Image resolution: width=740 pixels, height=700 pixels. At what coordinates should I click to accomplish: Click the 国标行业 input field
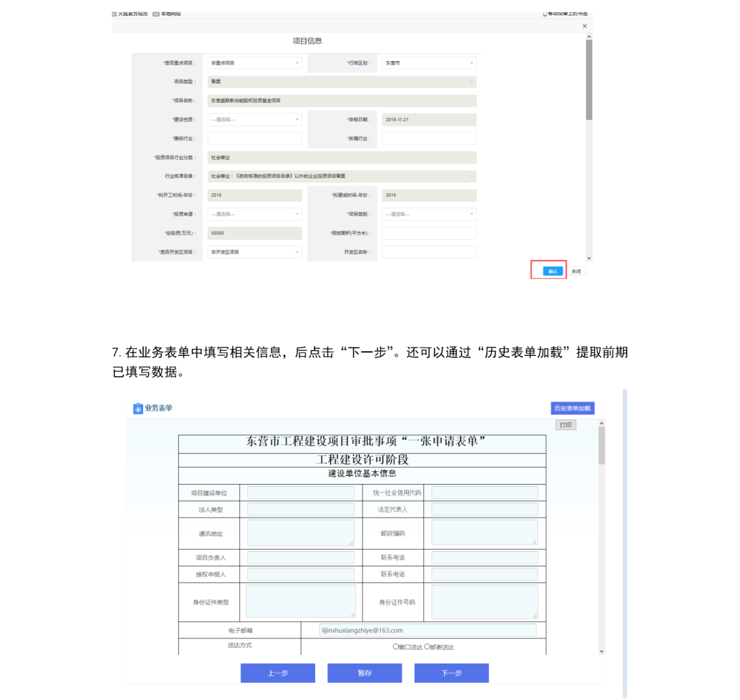pyautogui.click(x=255, y=138)
